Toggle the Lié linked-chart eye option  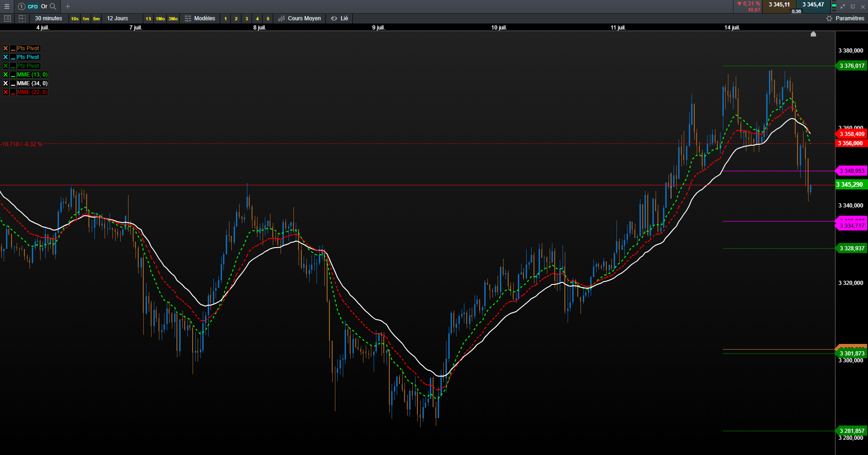(x=340, y=18)
